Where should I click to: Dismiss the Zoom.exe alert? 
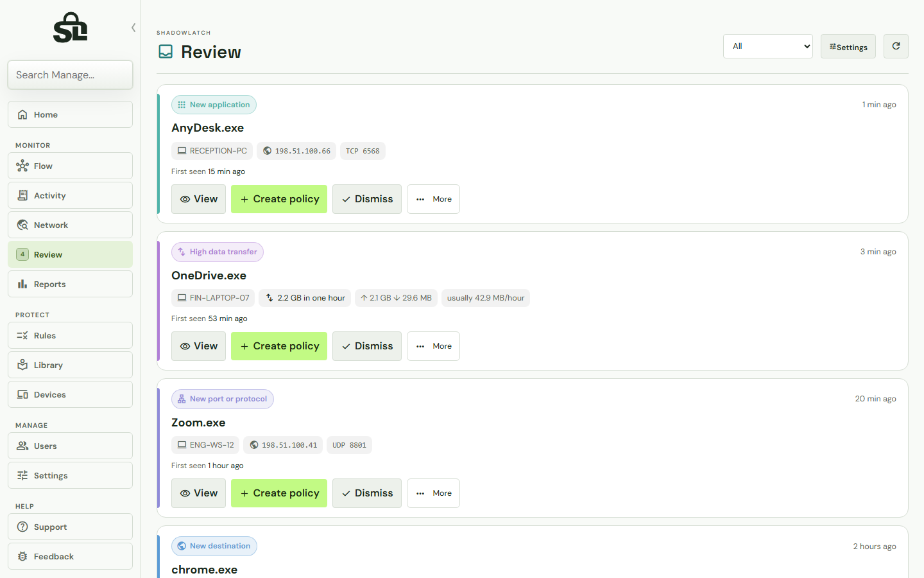(x=367, y=493)
